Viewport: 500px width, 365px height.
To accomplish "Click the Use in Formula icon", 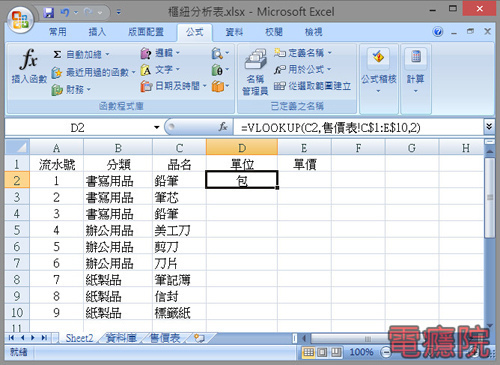I will (280, 69).
